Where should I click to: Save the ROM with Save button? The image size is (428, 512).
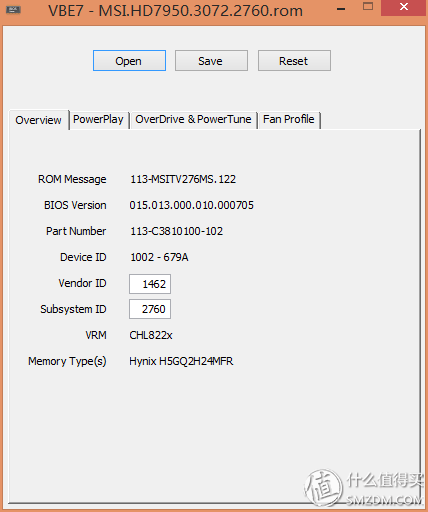[211, 61]
